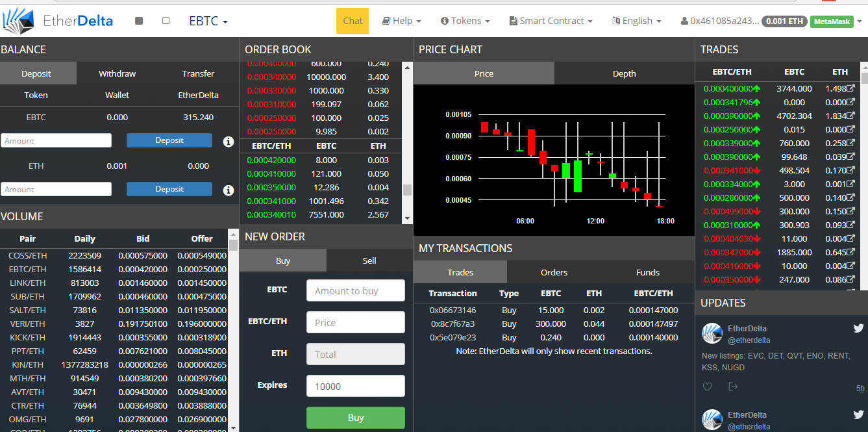Open external link for the 500.000 trade
868x432 pixels.
pyautogui.click(x=850, y=197)
